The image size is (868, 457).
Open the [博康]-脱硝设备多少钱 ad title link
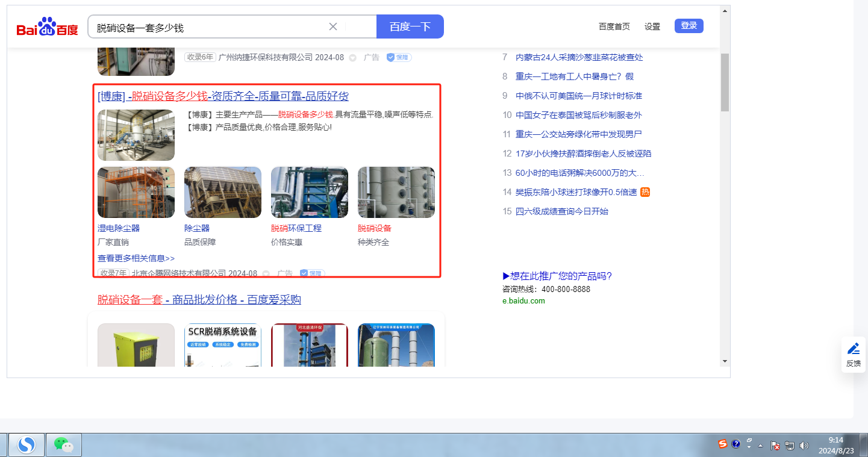point(223,96)
